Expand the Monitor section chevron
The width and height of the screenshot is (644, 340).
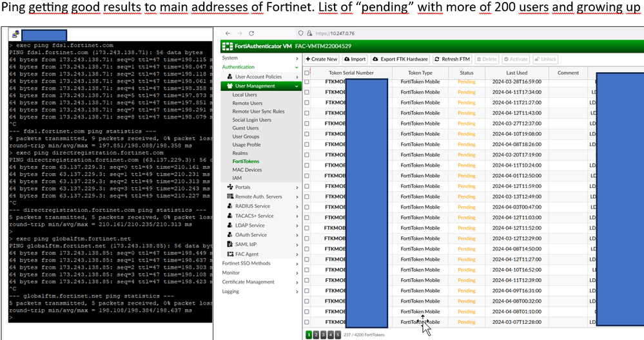pyautogui.click(x=297, y=273)
